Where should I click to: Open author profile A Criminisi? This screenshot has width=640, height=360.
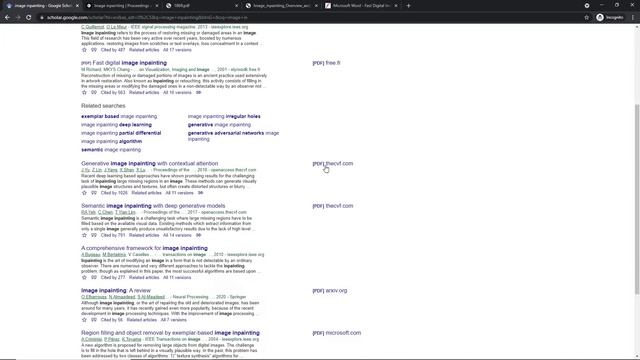point(91,339)
